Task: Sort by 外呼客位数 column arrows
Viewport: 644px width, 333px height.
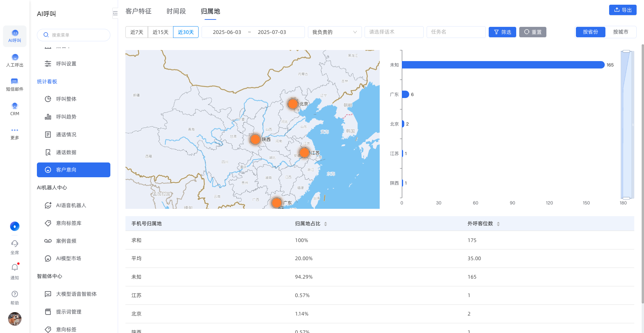Action: point(498,224)
